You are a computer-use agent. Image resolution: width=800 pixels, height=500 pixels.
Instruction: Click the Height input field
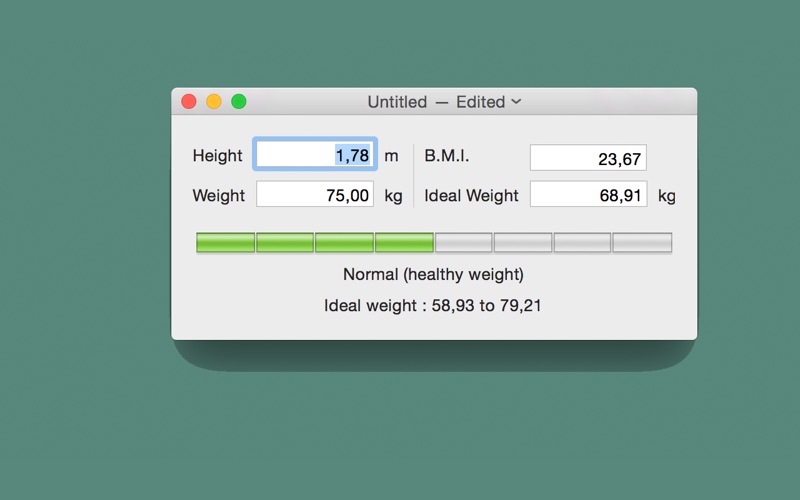point(315,154)
